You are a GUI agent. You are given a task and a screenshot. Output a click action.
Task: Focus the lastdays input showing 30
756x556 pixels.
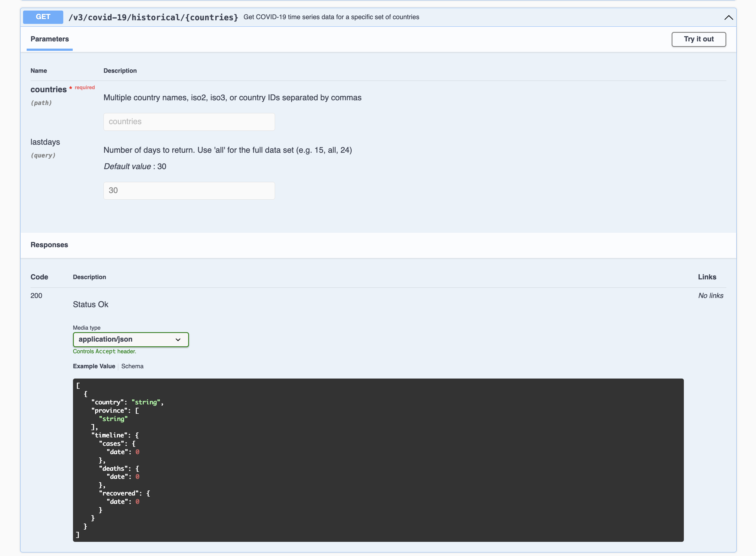[189, 191]
